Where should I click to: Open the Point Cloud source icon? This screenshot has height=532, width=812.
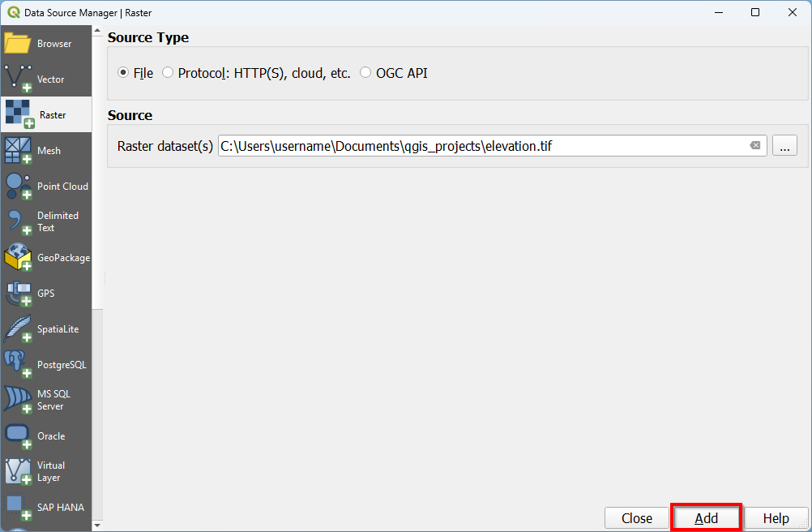[18, 186]
